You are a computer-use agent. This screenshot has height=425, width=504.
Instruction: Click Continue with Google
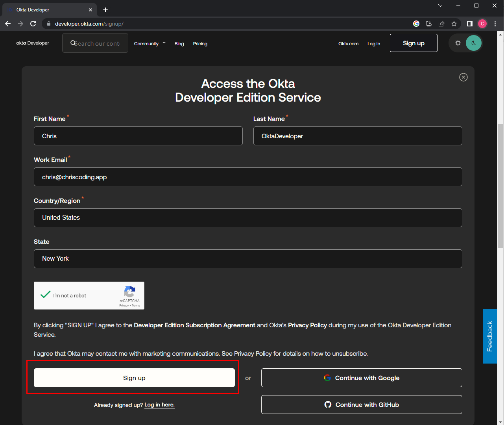tap(362, 378)
